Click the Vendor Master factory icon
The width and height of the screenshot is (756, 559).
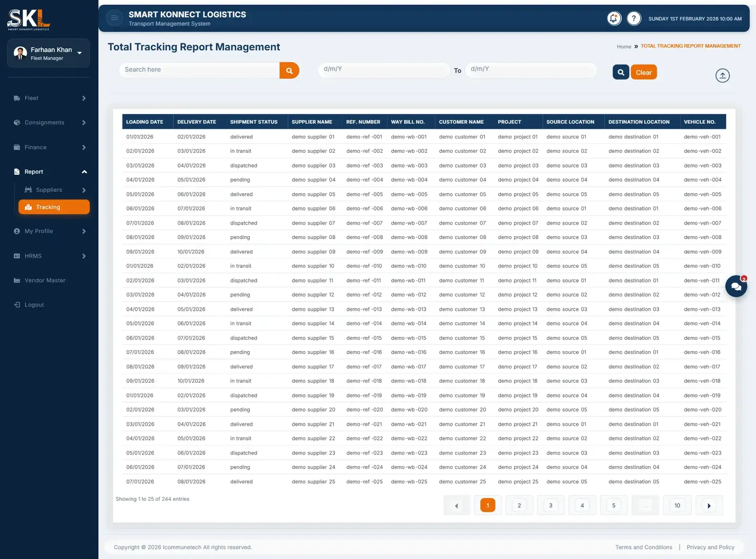[x=17, y=281]
